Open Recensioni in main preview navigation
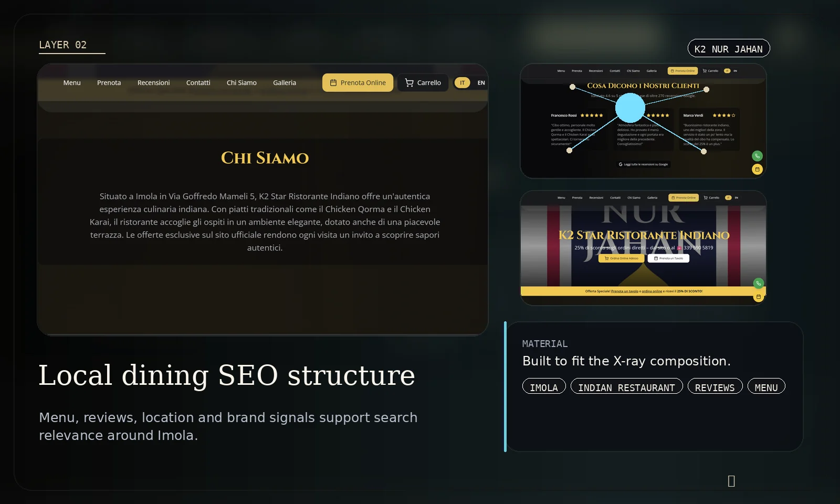 coord(153,82)
